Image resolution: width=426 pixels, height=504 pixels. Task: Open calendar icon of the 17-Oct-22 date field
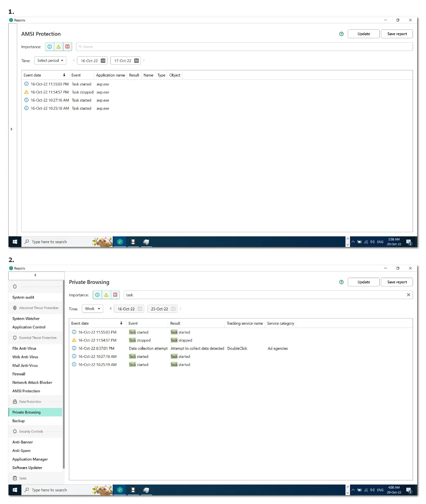tap(136, 61)
